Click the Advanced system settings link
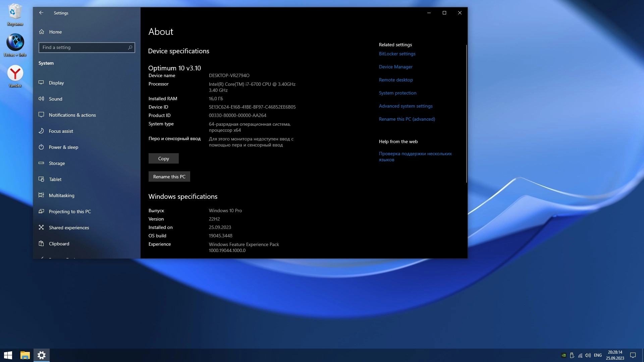 406,106
